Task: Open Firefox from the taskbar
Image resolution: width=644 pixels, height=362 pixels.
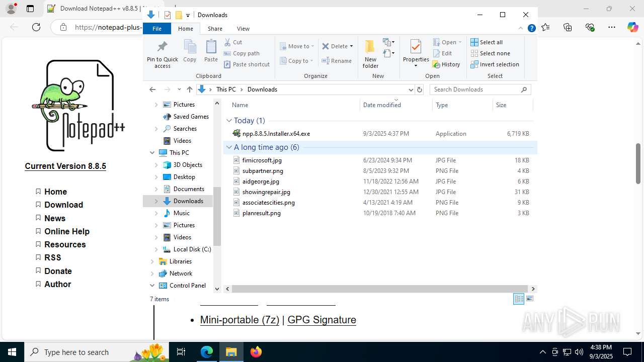Action: pyautogui.click(x=256, y=352)
